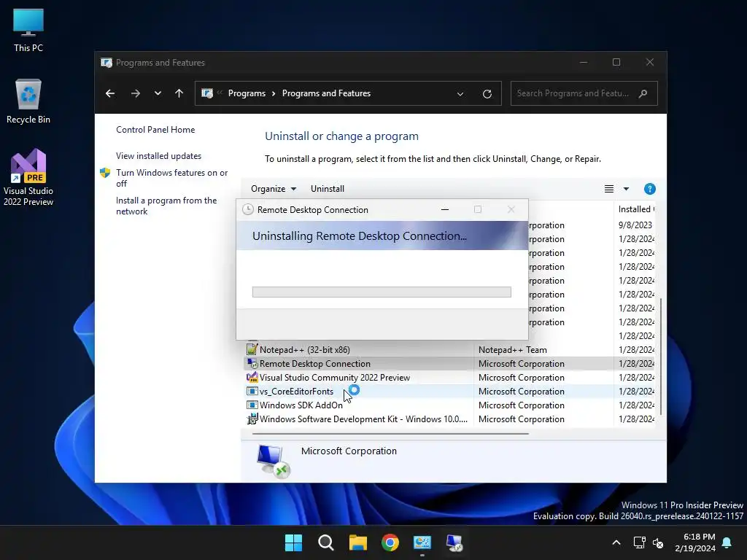Click the Remote Desktop Connection row icon
This screenshot has height=560, width=747.
[252, 363]
